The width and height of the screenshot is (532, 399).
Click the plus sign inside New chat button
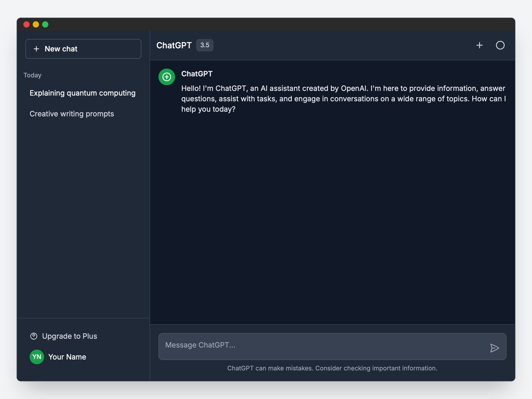pyautogui.click(x=36, y=49)
